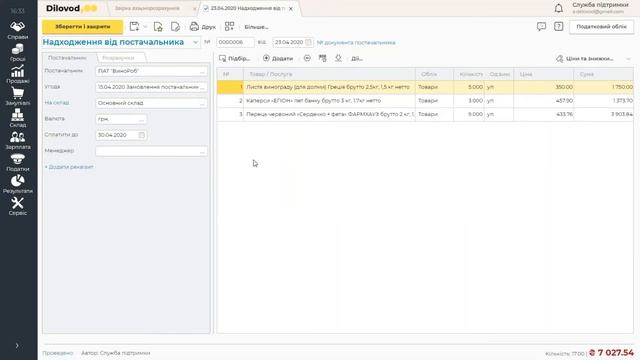Screen dimensions: 640x360
Task: Open the Сервіс section in sidebar
Action: pos(18,207)
